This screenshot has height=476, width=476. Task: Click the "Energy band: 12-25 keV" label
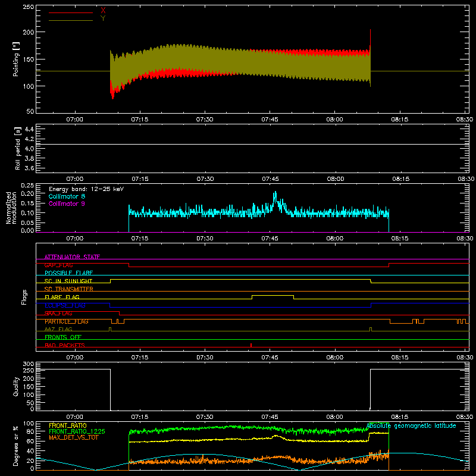tap(86, 189)
